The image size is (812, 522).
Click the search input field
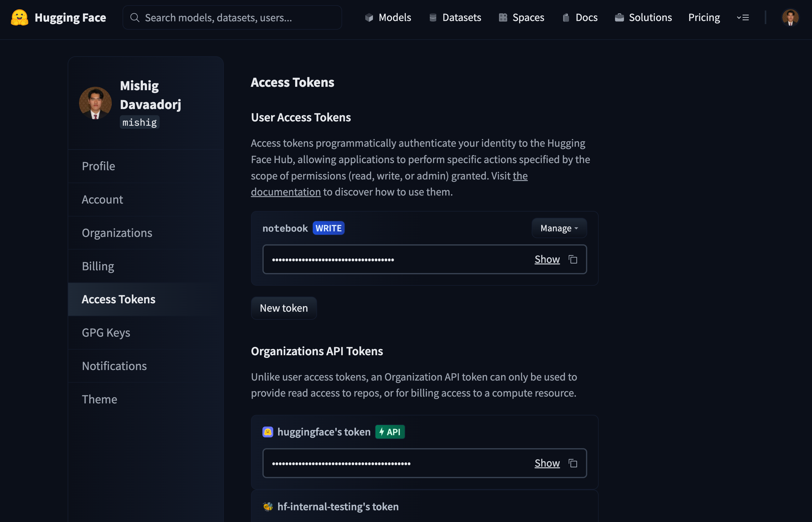(x=232, y=17)
